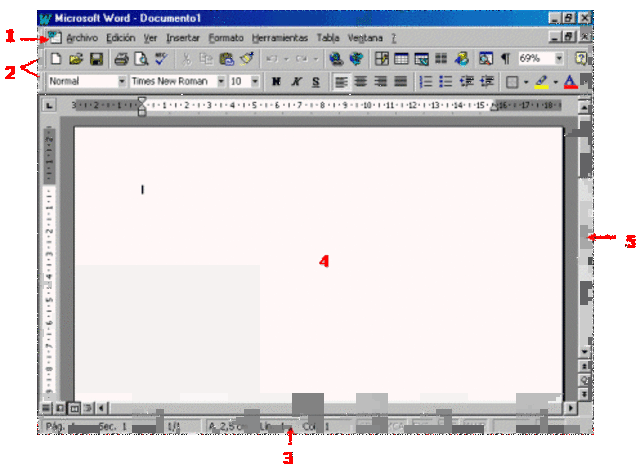This screenshot has height=469, width=640.
Task: Create a bulleted list
Action: [x=445, y=82]
